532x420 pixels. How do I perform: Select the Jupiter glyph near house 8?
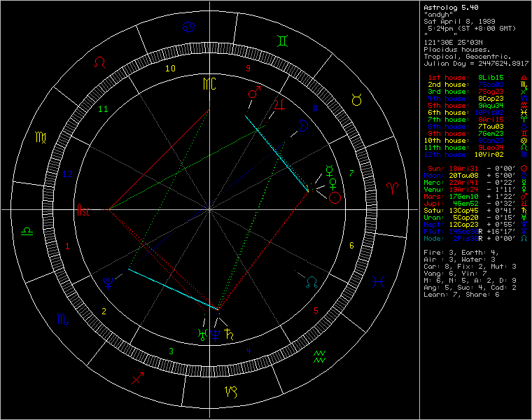point(280,106)
